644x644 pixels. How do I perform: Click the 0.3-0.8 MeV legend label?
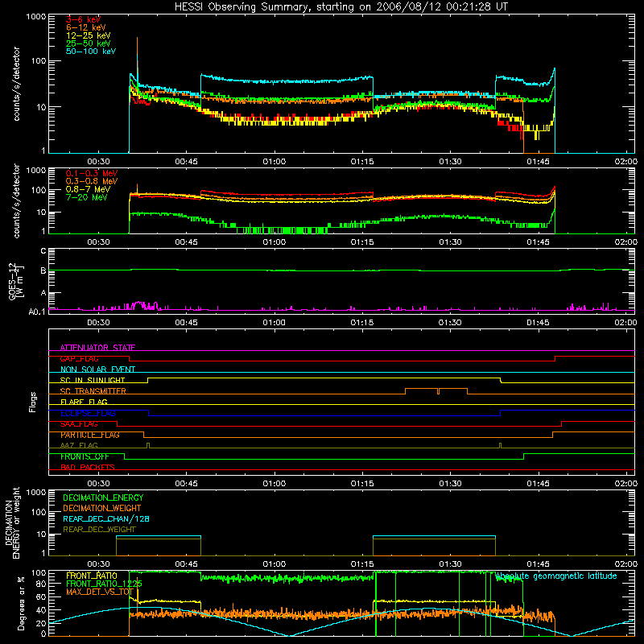point(92,181)
